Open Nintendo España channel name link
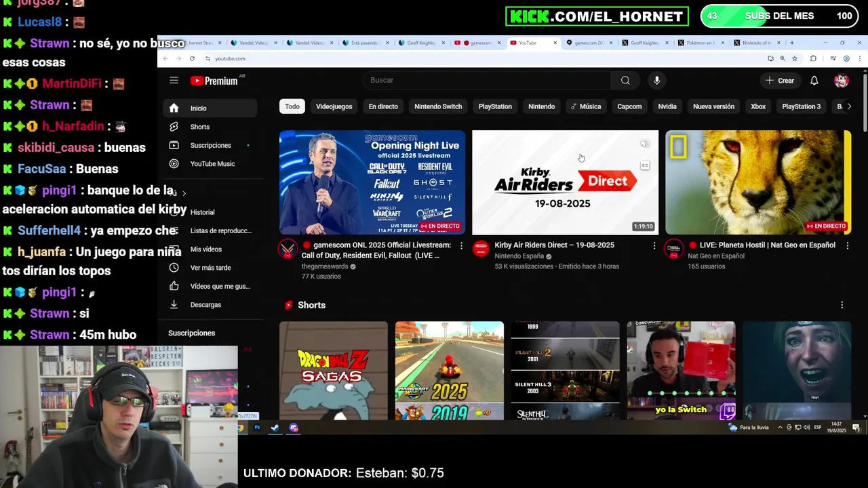This screenshot has width=868, height=488. pyautogui.click(x=519, y=256)
